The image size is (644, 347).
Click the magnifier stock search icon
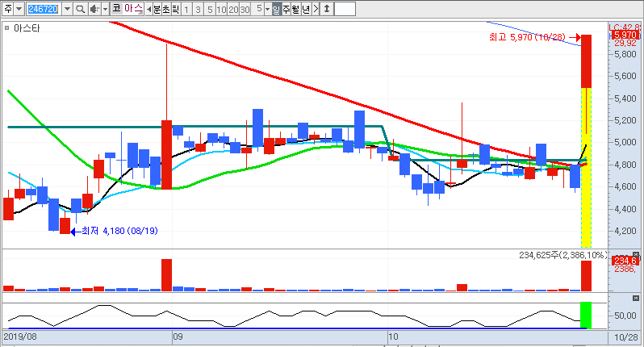coord(81,9)
